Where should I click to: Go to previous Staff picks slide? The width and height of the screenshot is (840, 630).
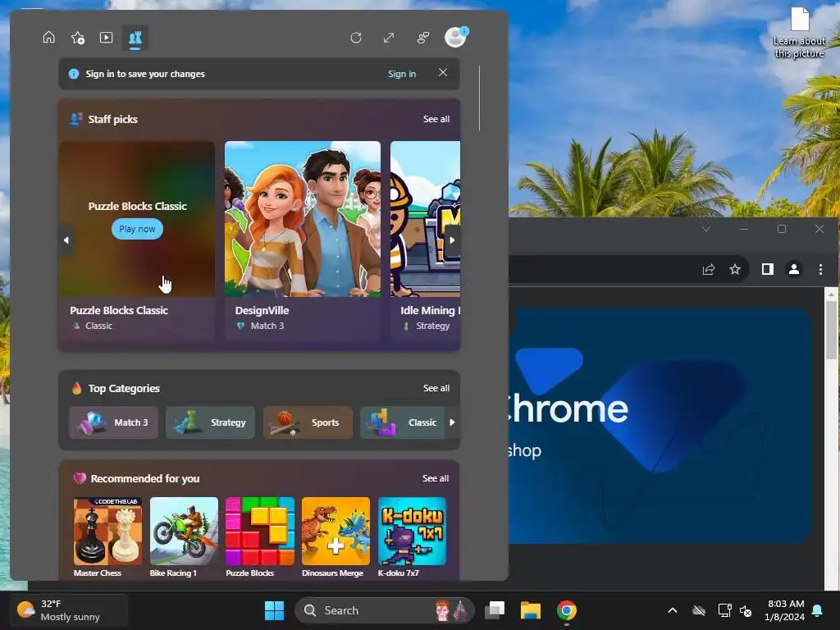pos(66,240)
